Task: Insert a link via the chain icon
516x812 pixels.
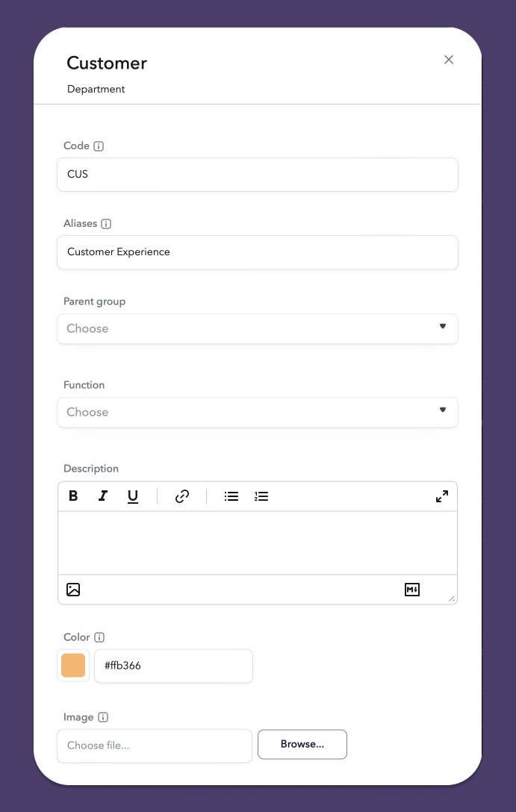Action: pyautogui.click(x=182, y=496)
